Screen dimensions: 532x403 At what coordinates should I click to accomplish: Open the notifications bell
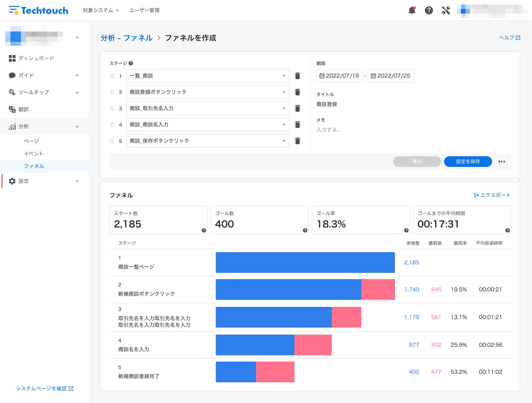[412, 10]
